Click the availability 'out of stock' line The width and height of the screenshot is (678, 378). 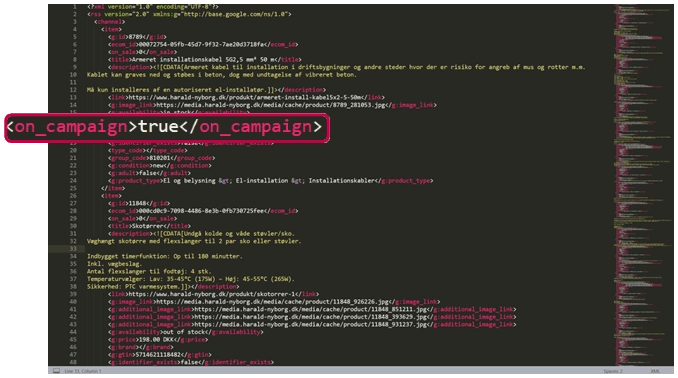pos(185,332)
